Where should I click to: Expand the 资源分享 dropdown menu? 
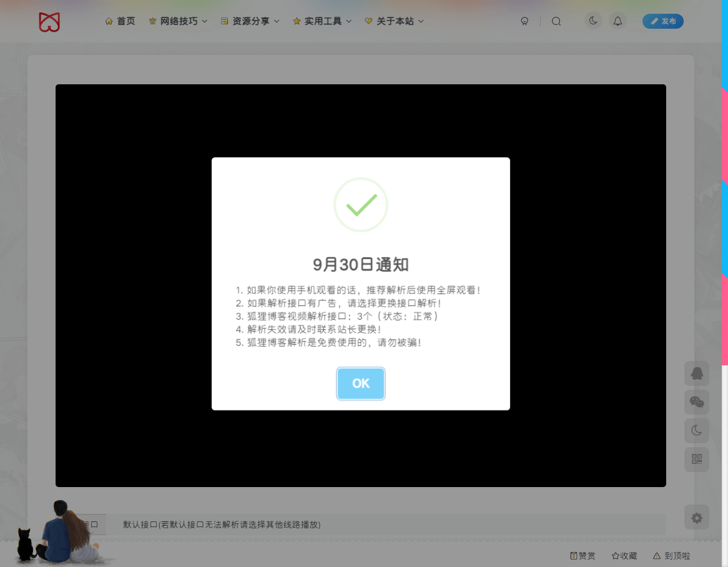(x=250, y=21)
